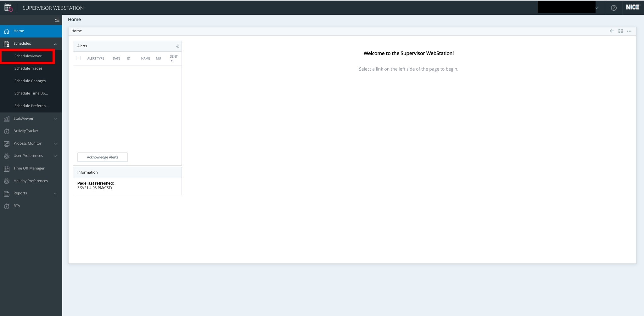
Task: Click the Welcome to the Supervisor WebStation heading
Action: [408, 54]
